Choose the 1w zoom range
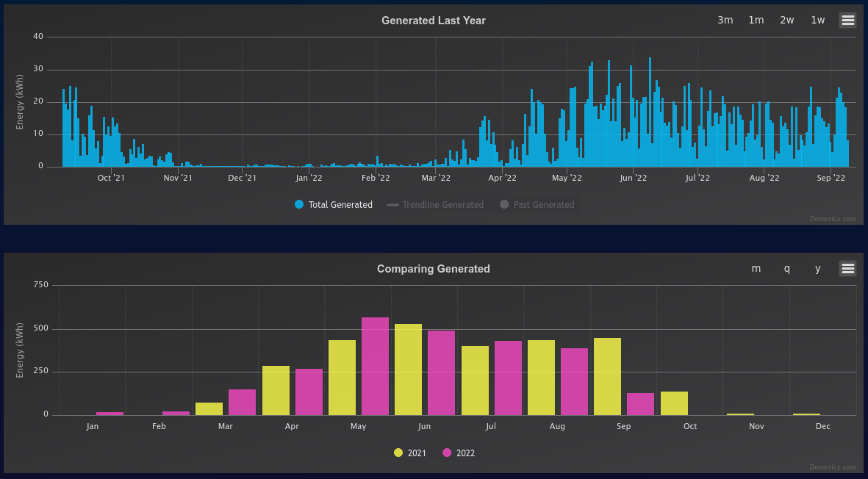The image size is (868, 479). point(818,20)
